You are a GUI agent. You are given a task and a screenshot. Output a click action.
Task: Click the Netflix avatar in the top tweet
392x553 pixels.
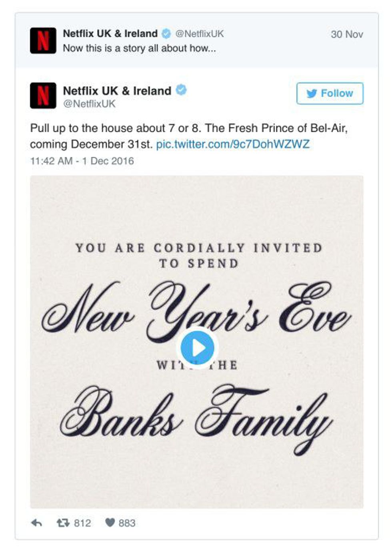(x=43, y=40)
